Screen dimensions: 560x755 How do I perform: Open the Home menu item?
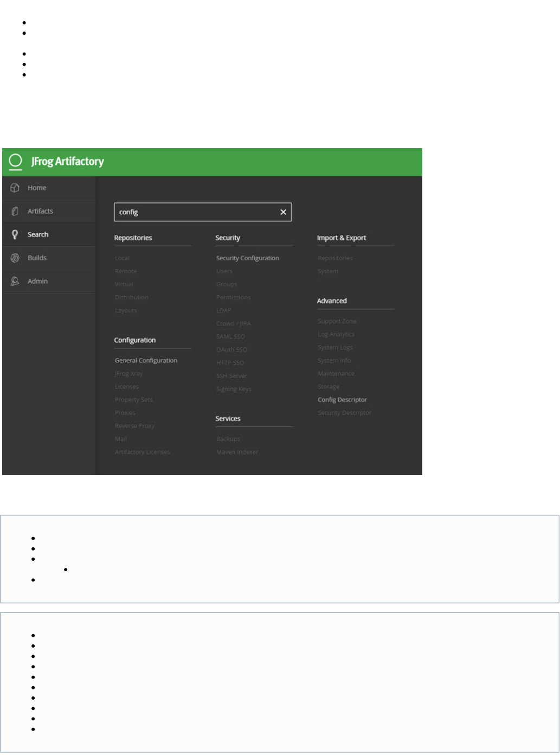[x=49, y=188]
